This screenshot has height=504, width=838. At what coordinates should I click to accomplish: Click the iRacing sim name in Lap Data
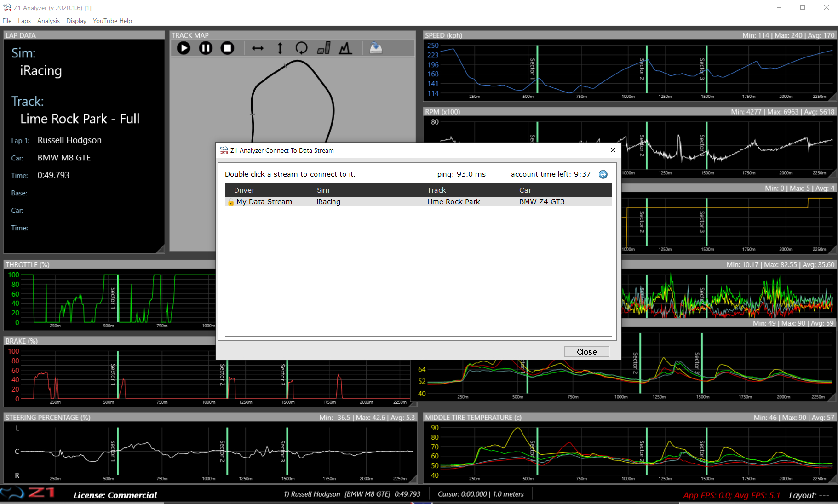click(x=41, y=71)
